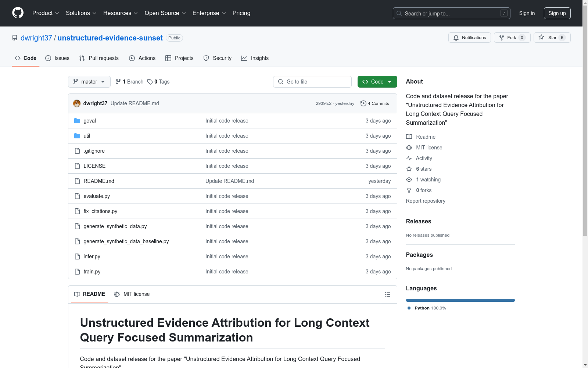
Task: Open the fix_citations.py file
Action: click(100, 211)
